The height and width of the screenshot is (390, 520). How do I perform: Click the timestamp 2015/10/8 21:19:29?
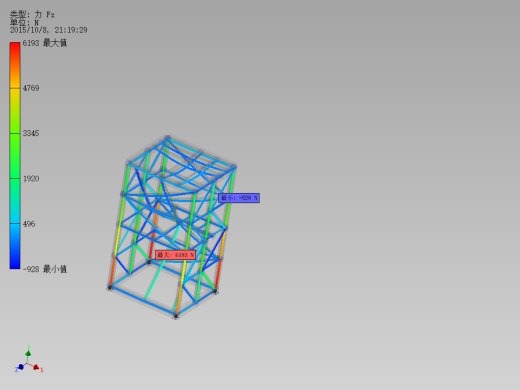click(x=49, y=30)
